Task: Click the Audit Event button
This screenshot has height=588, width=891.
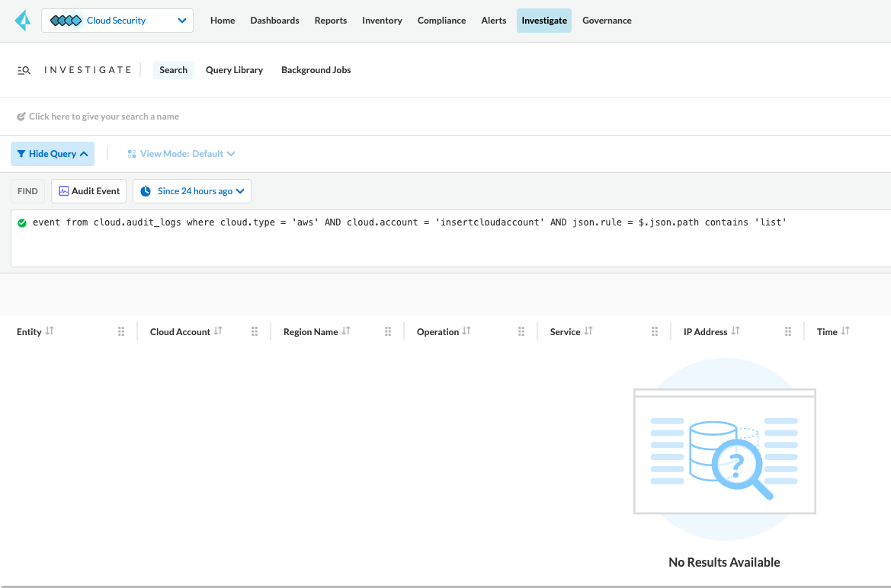Action: click(x=89, y=191)
